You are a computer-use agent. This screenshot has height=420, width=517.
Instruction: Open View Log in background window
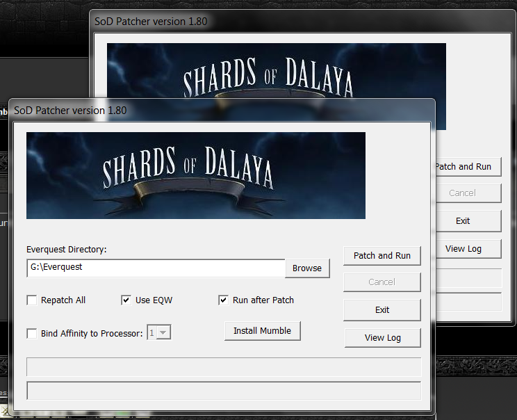coord(468,249)
